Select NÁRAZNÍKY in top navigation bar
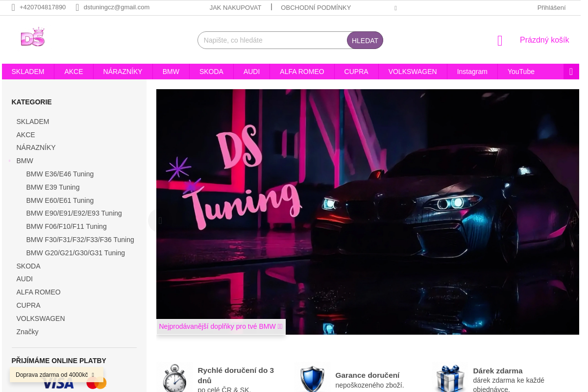Screen dimensions: 588x392 [122, 72]
